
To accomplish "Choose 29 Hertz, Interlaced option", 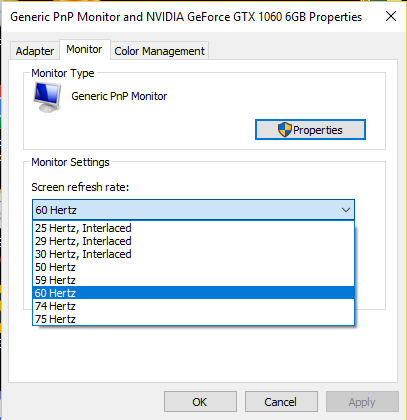I will [193, 241].
